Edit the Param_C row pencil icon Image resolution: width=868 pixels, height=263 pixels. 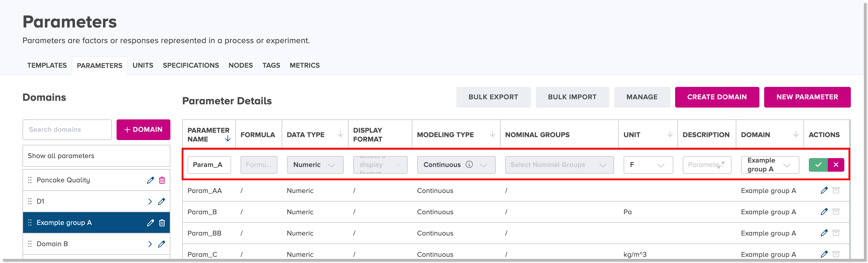[x=824, y=254]
